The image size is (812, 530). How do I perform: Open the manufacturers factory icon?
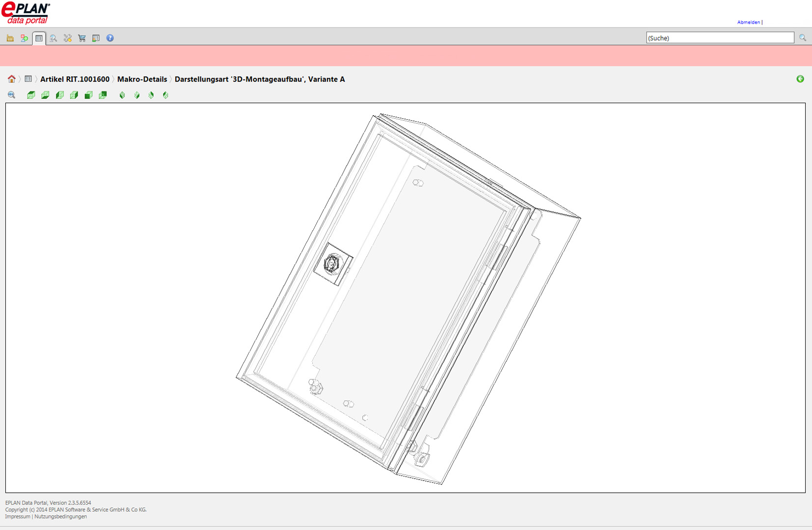pyautogui.click(x=10, y=38)
